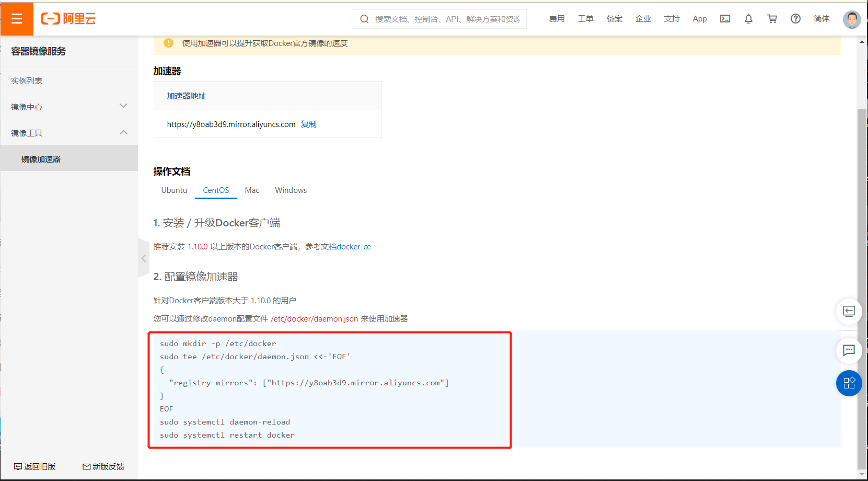The height and width of the screenshot is (481, 868).
Task: Click the search magnifier icon
Action: pos(364,19)
